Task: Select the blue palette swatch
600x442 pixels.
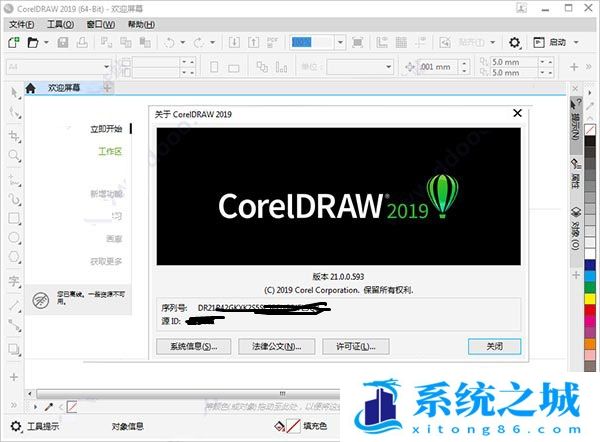Action: pos(590,265)
